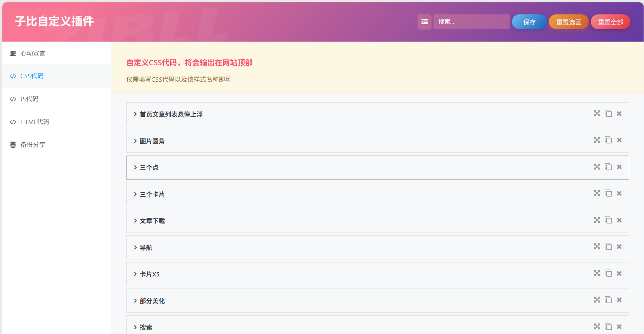Duplicate the 图片圆角 item with the copy icon
This screenshot has height=334, width=644.
click(x=608, y=140)
